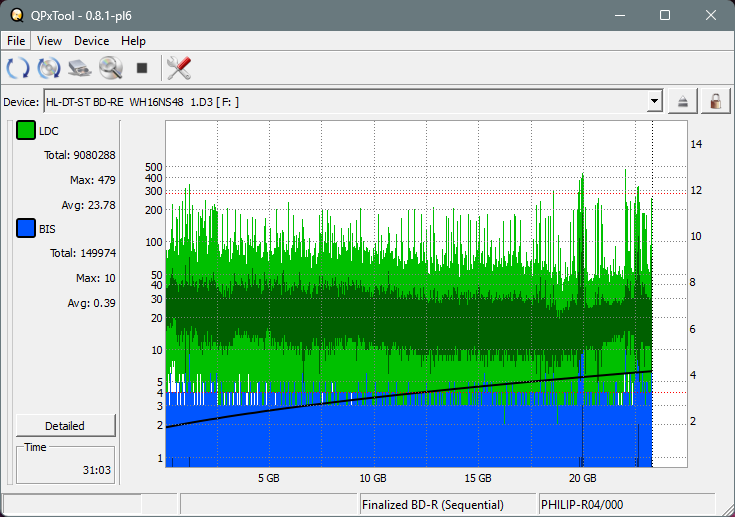Viewport: 735px width, 517px height.
Task: Eject the disc tray icon
Action: point(683,102)
